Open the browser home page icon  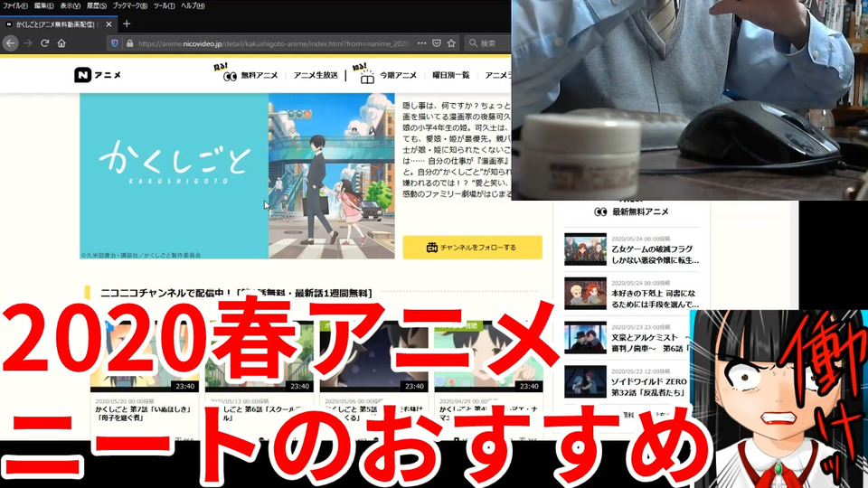tap(61, 43)
